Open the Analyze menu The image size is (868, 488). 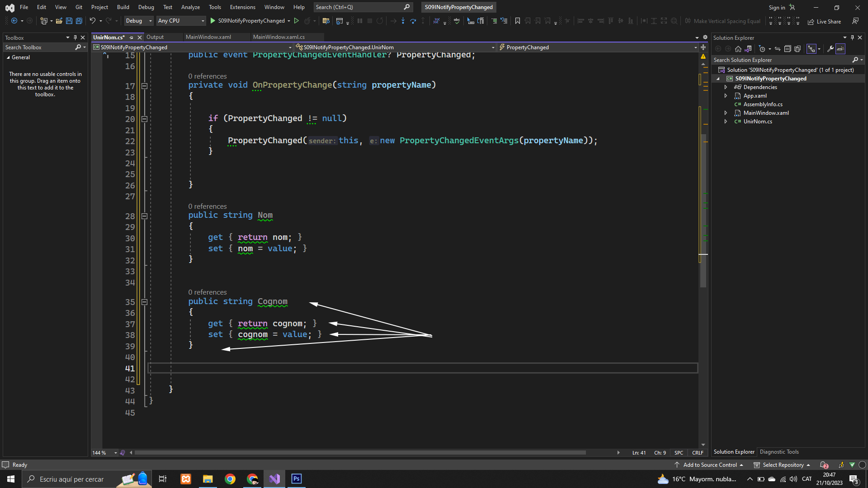(190, 7)
